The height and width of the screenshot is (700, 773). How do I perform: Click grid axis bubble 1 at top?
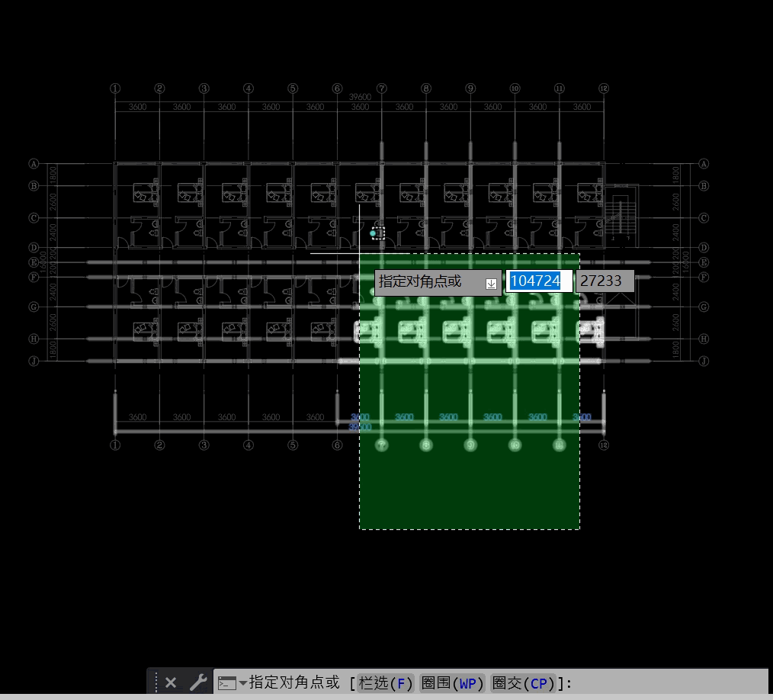click(115, 88)
